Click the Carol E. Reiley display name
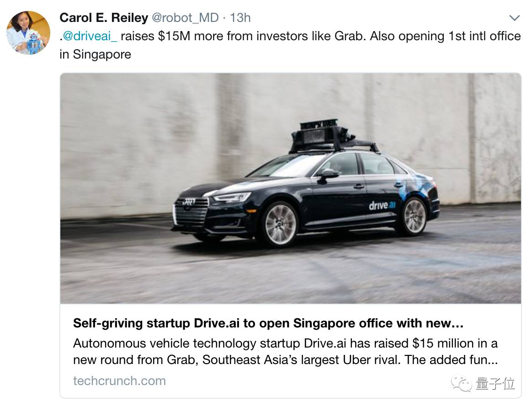 coord(104,18)
